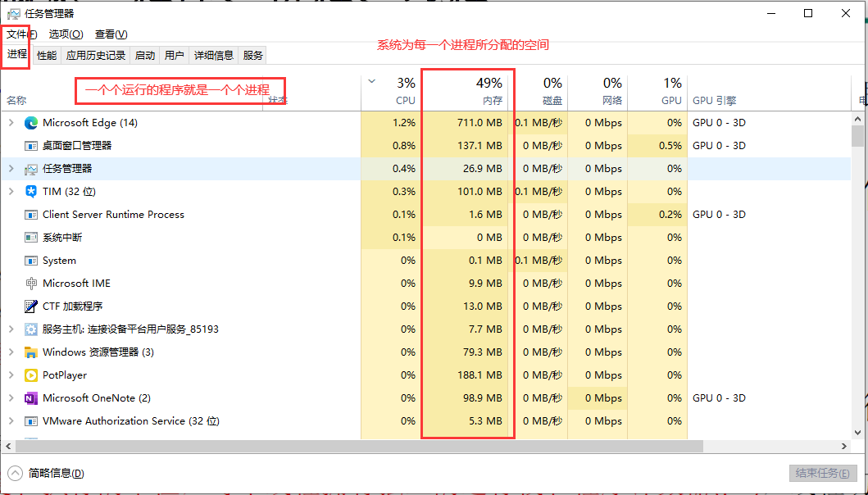This screenshot has height=495, width=868.
Task: Click the vertical scrollbar down arrow
Action: [857, 432]
